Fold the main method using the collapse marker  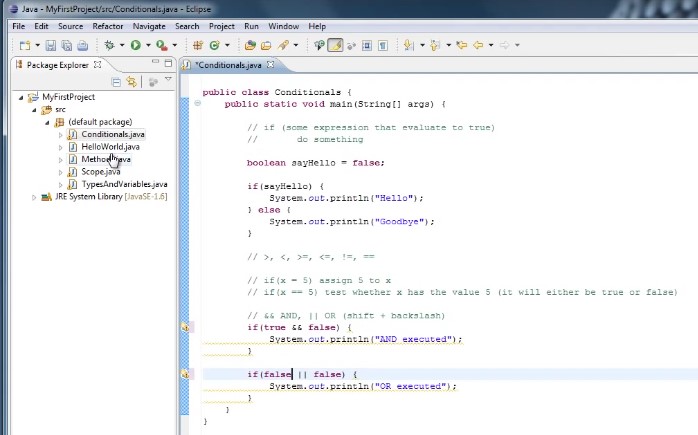(x=198, y=104)
